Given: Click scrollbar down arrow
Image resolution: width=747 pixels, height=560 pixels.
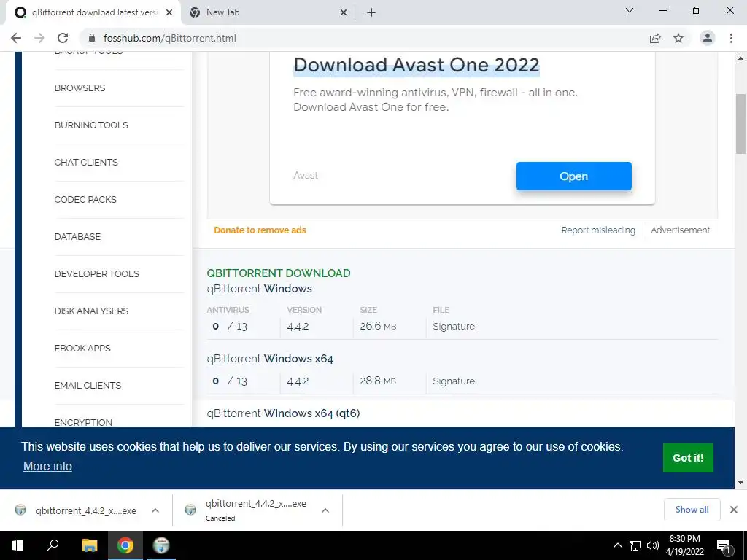Looking at the screenshot, I should click(x=740, y=483).
